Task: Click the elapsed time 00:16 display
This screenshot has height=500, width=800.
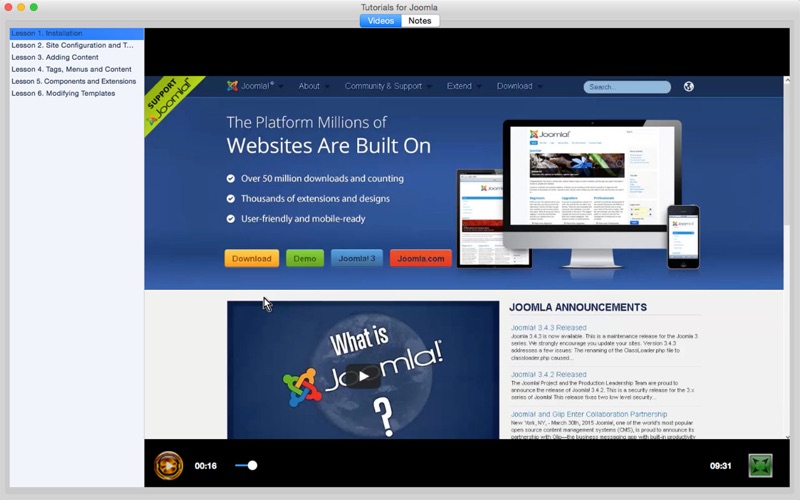Action: (x=206, y=466)
